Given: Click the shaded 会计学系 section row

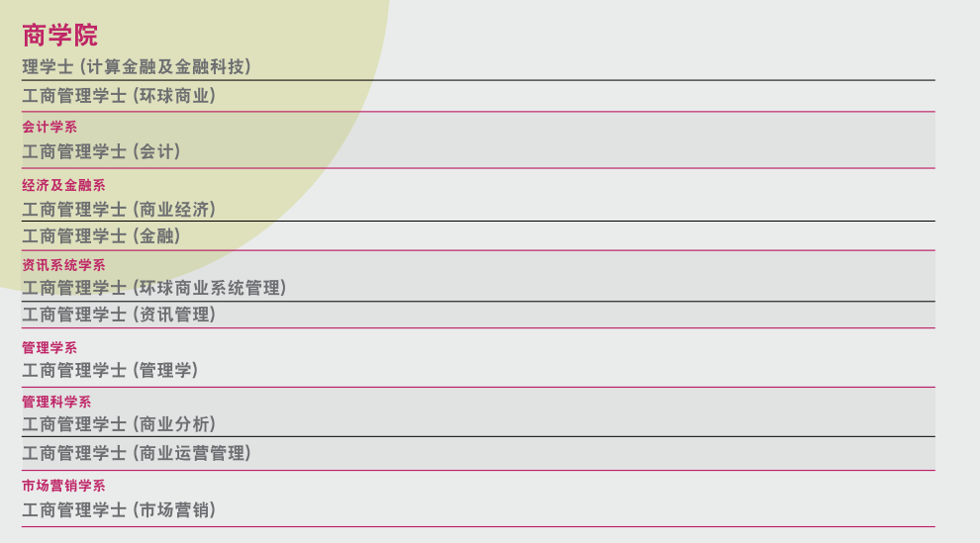Looking at the screenshot, I should click(x=478, y=139).
